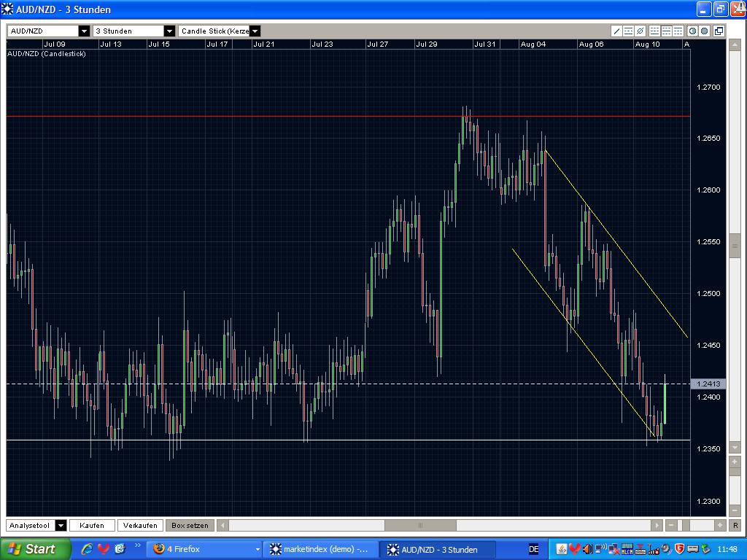This screenshot has width=747, height=560.
Task: Toggle the fully shaded octagon chart icon
Action: (x=705, y=31)
